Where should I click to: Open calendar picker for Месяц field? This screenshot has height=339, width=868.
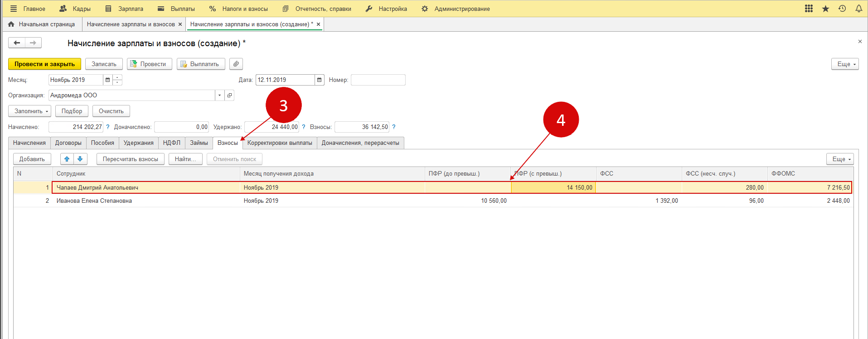tap(107, 80)
